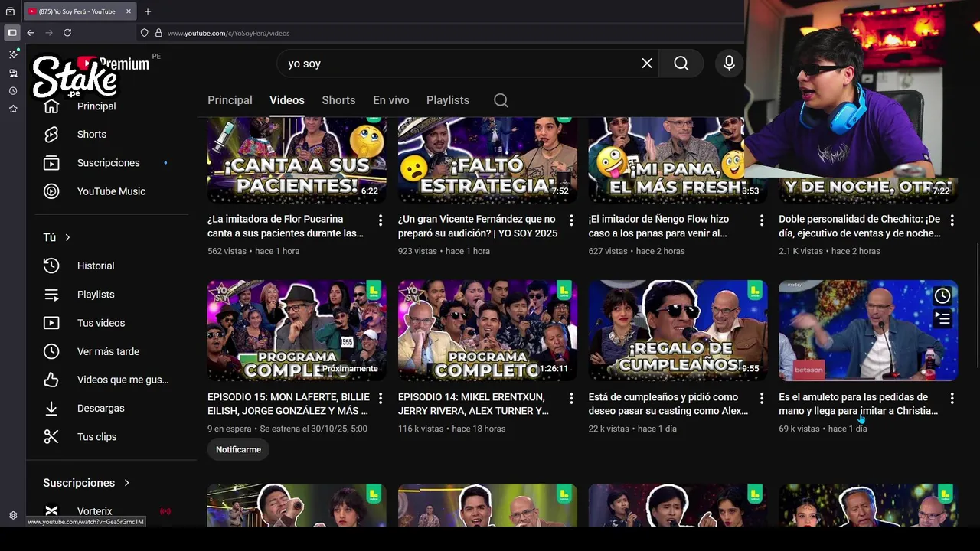Open the En vivo tab
Image resolution: width=980 pixels, height=551 pixels.
[x=390, y=100]
